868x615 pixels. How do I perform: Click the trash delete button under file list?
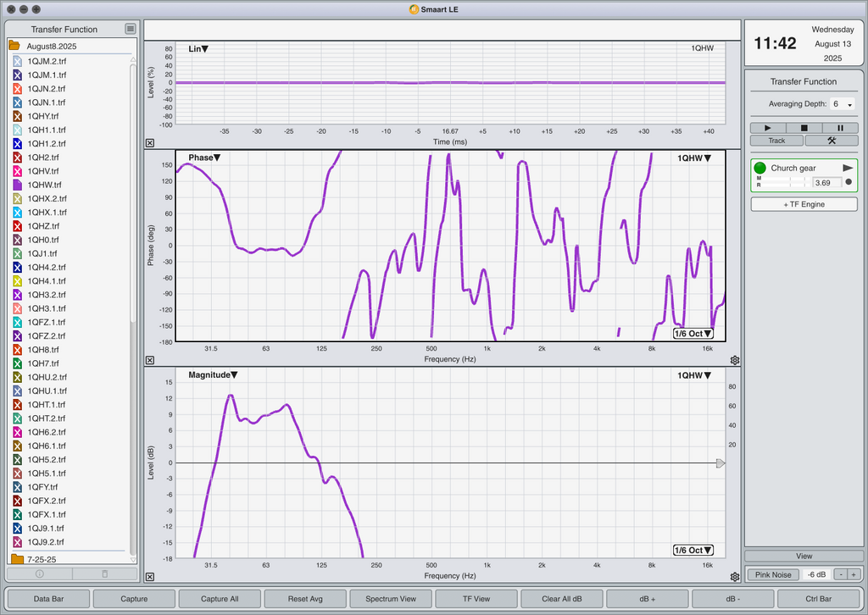pos(104,573)
